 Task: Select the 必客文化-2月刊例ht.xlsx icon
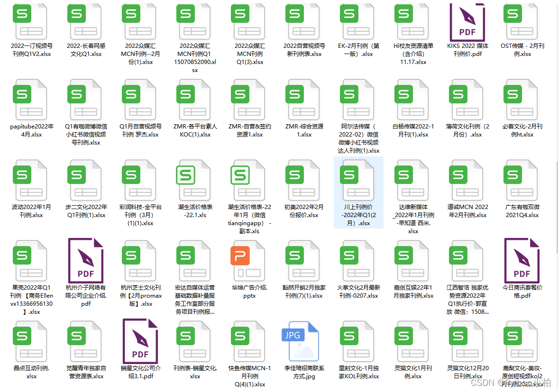pos(521,100)
